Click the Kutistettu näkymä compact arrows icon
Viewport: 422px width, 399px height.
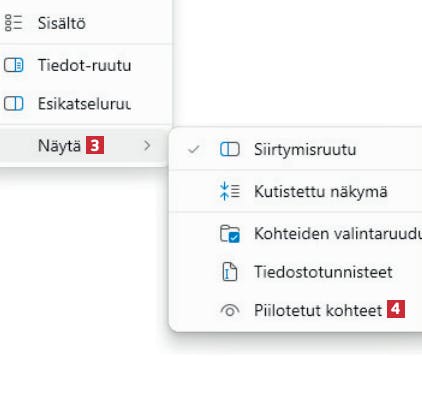230,191
